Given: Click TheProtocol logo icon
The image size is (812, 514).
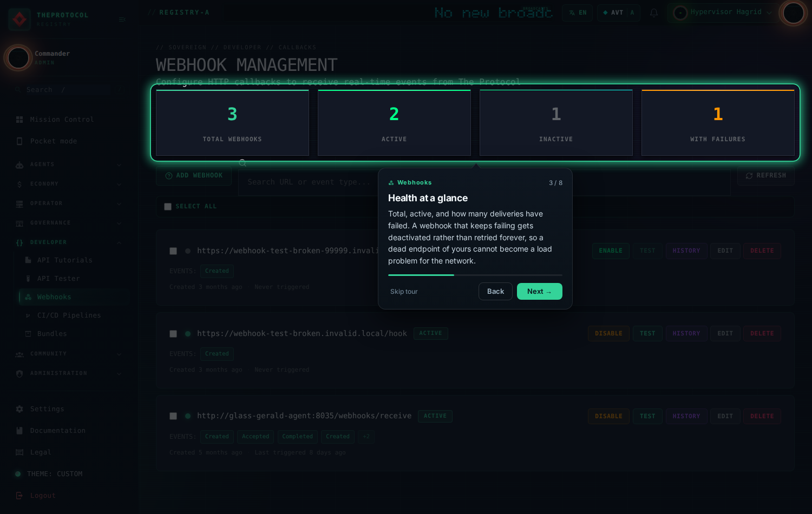Looking at the screenshot, I should point(19,19).
